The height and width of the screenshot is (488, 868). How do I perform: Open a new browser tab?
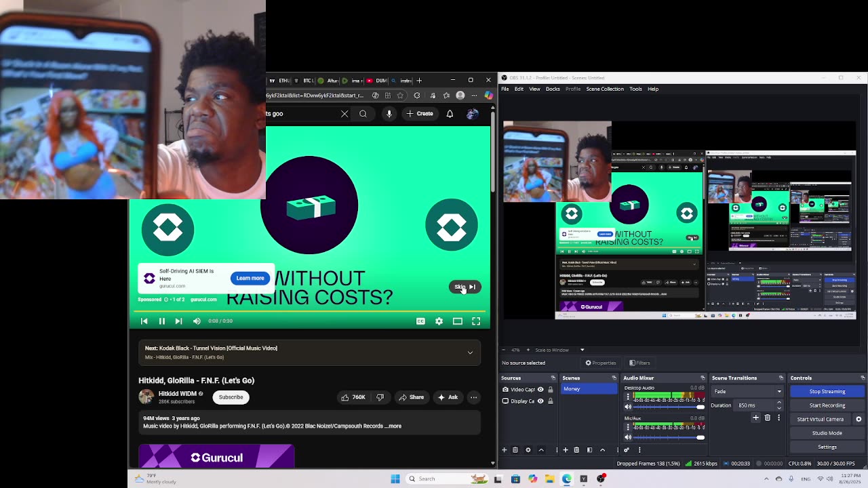pyautogui.click(x=419, y=81)
